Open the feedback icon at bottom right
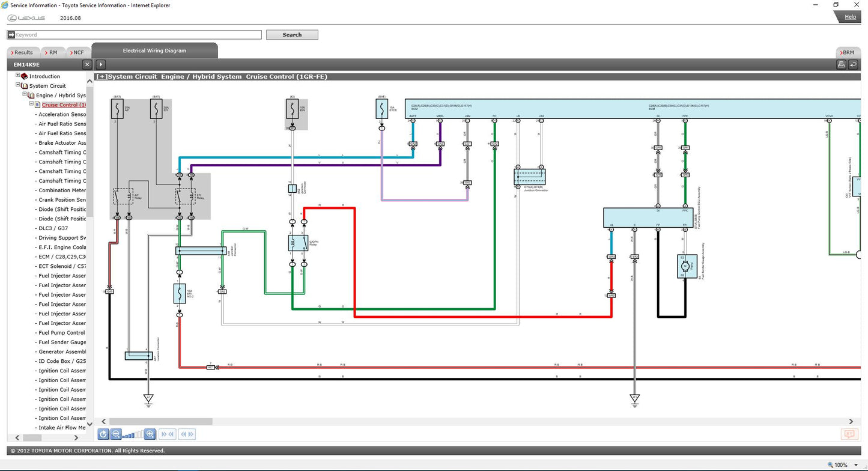Image resolution: width=868 pixels, height=471 pixels. (849, 434)
